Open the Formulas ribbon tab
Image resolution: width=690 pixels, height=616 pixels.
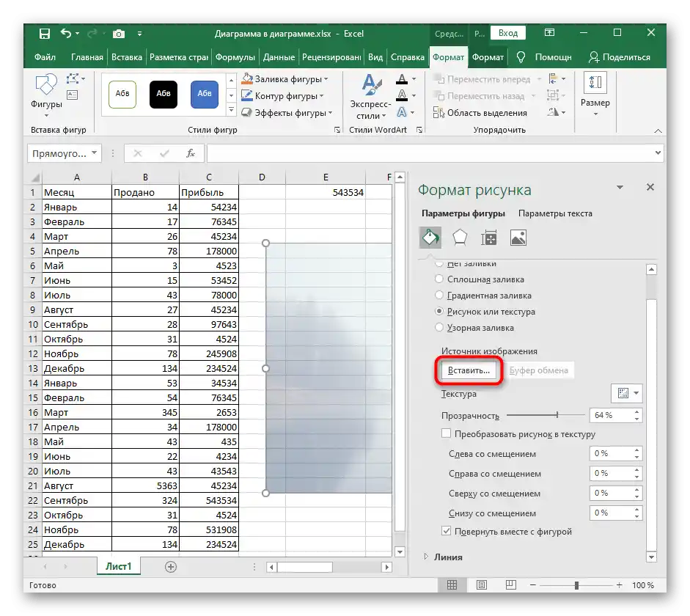(x=235, y=57)
